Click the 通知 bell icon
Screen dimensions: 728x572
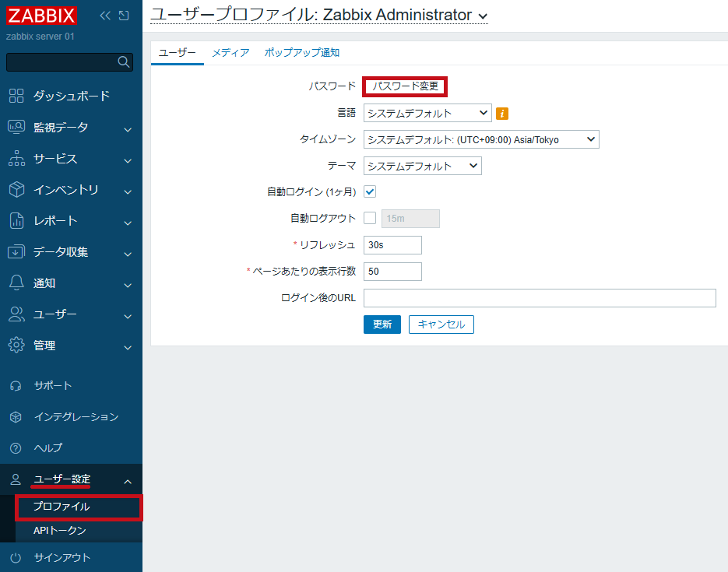click(x=16, y=282)
